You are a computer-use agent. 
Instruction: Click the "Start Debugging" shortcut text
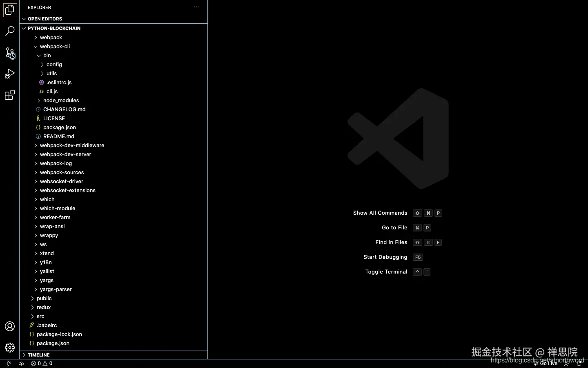[x=385, y=257]
